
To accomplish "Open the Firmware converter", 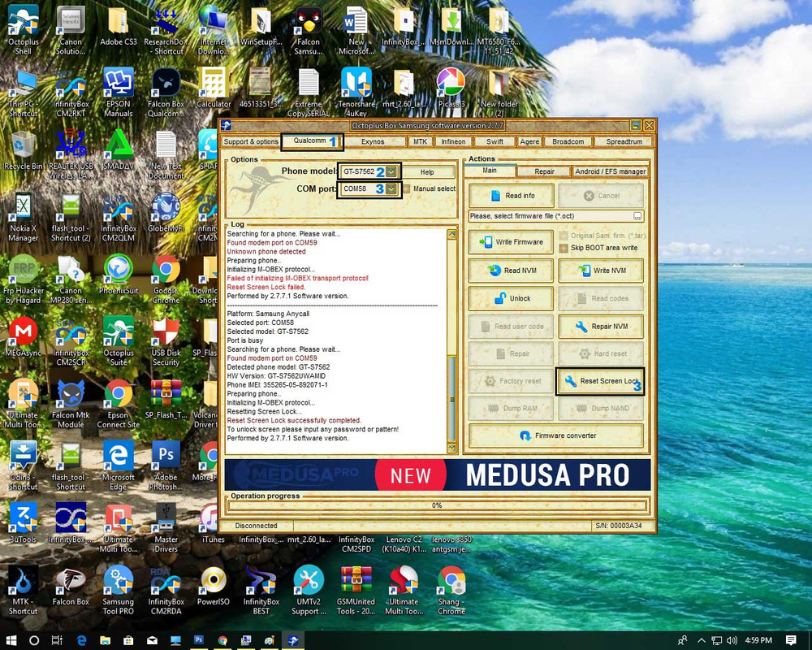I will point(556,436).
